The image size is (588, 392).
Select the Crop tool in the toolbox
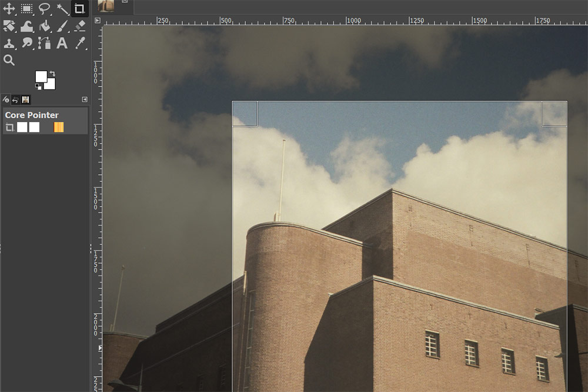(x=79, y=8)
